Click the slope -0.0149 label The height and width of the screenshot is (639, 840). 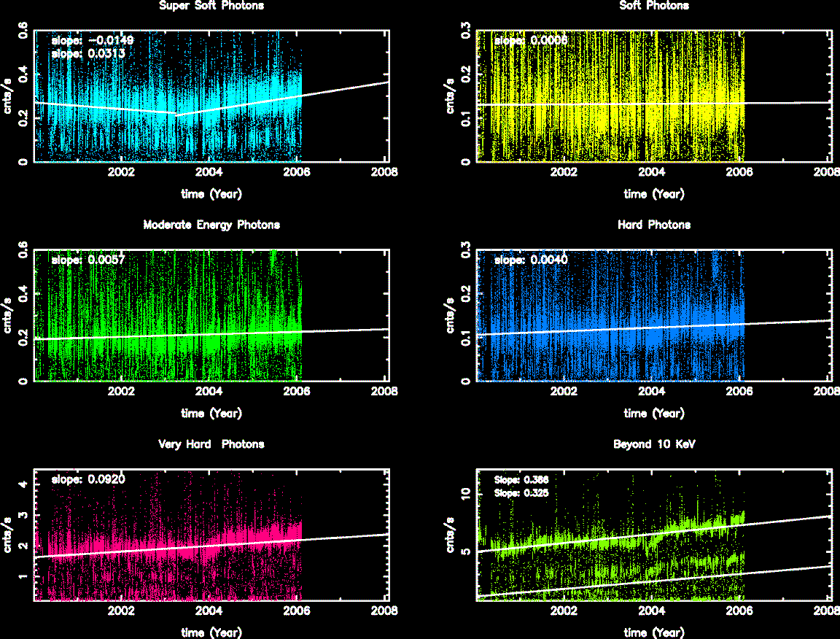(92, 40)
